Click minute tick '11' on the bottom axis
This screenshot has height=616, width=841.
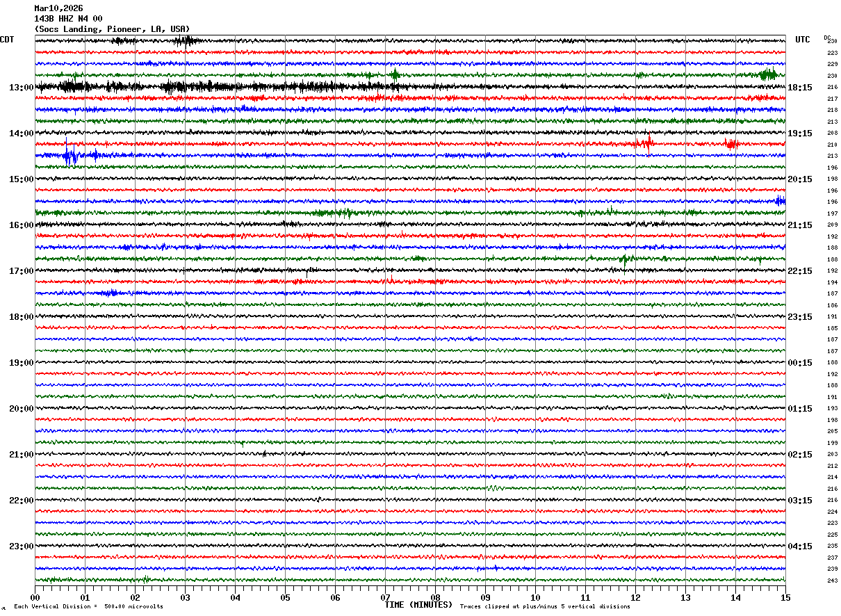coord(585,597)
